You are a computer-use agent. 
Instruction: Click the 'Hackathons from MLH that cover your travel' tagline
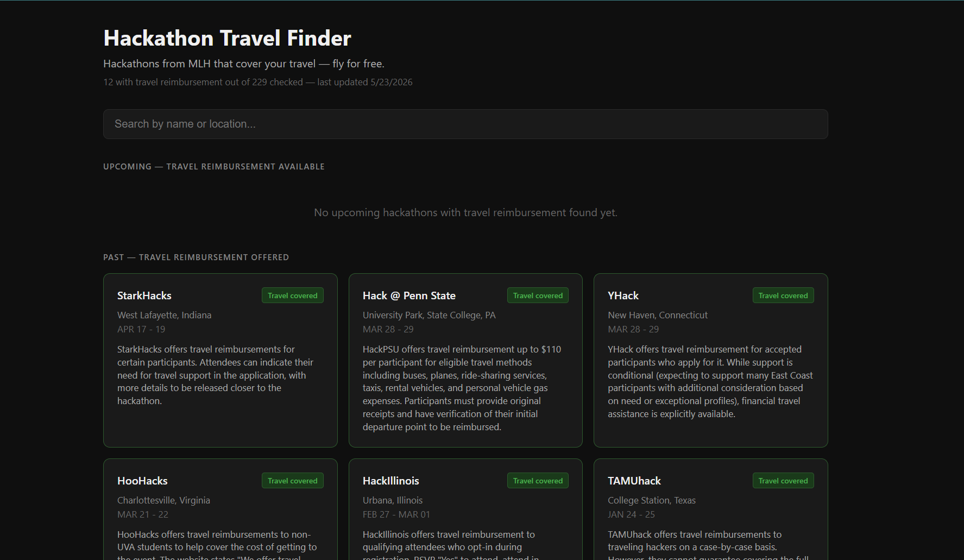point(244,64)
